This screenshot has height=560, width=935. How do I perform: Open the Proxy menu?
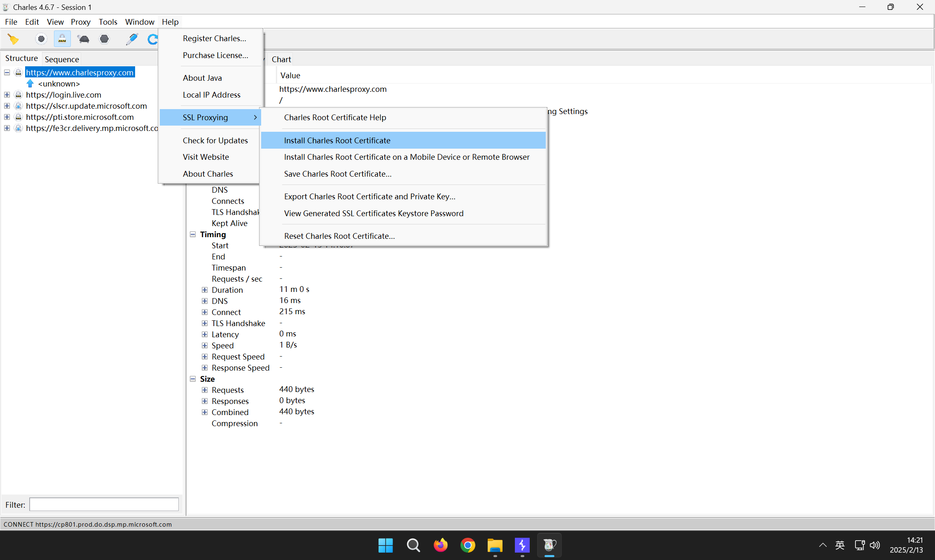coord(80,22)
